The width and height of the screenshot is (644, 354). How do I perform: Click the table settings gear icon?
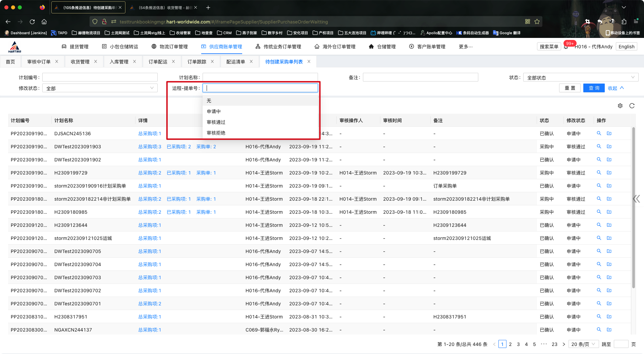tap(620, 106)
